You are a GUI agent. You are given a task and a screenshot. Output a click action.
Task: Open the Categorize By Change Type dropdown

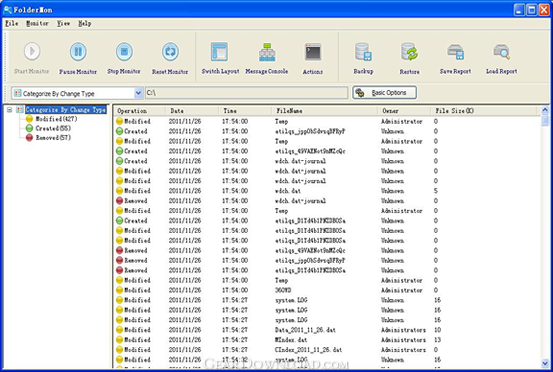(138, 93)
